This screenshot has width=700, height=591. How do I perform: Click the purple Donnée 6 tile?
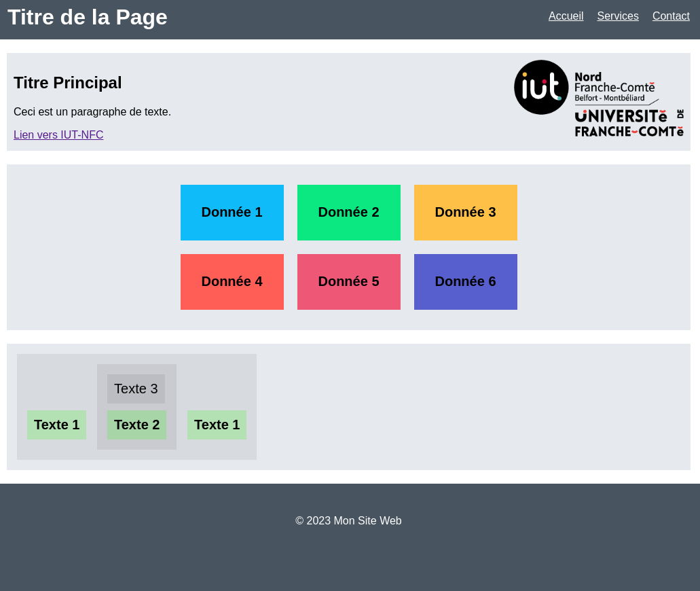click(466, 282)
